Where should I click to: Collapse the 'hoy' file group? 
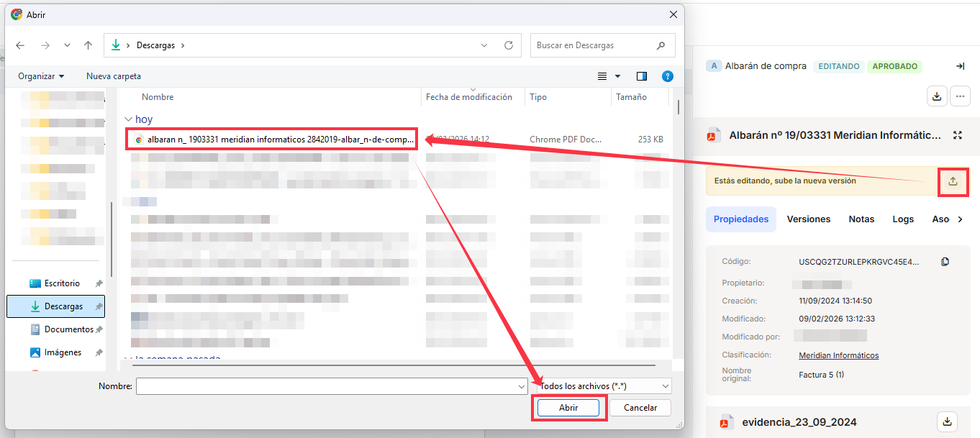pos(128,119)
